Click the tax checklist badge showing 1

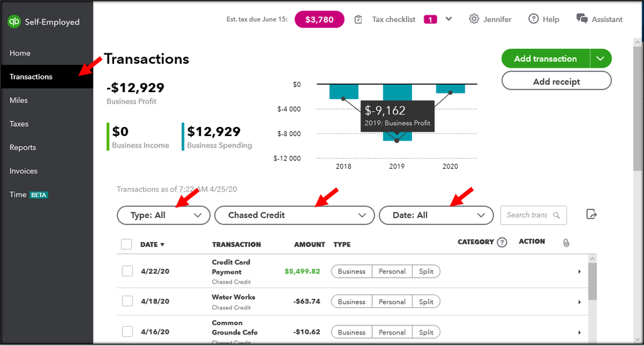[430, 19]
